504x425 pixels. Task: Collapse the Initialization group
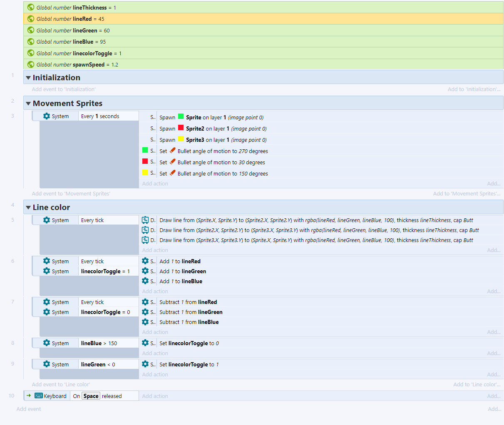[28, 78]
